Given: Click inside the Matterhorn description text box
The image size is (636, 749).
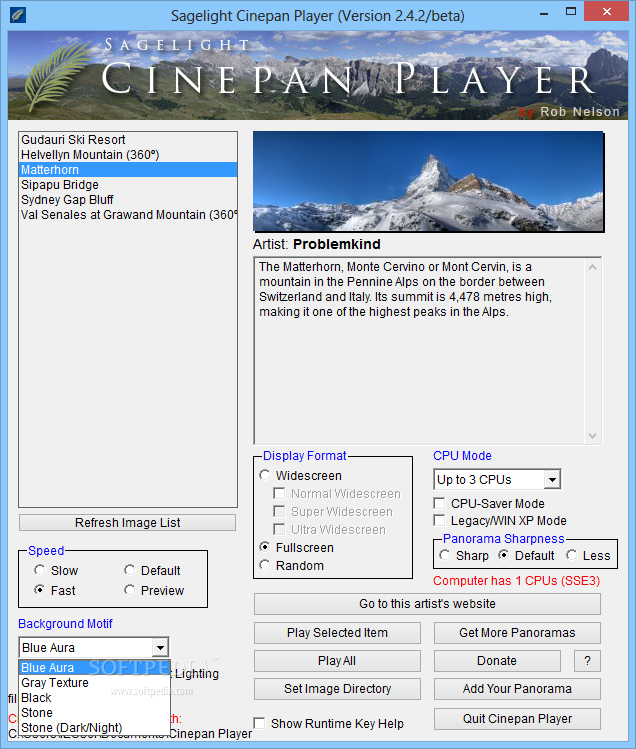Looking at the screenshot, I should click(x=420, y=351).
